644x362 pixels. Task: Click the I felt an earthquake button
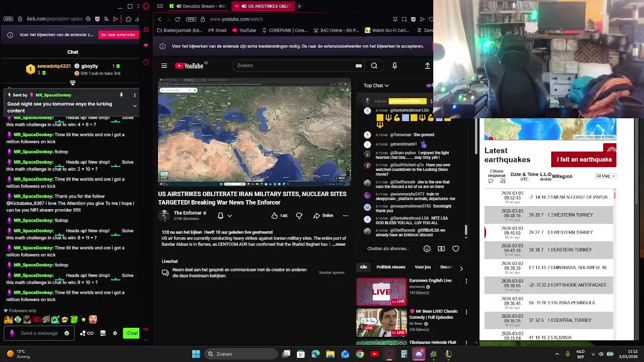point(584,159)
